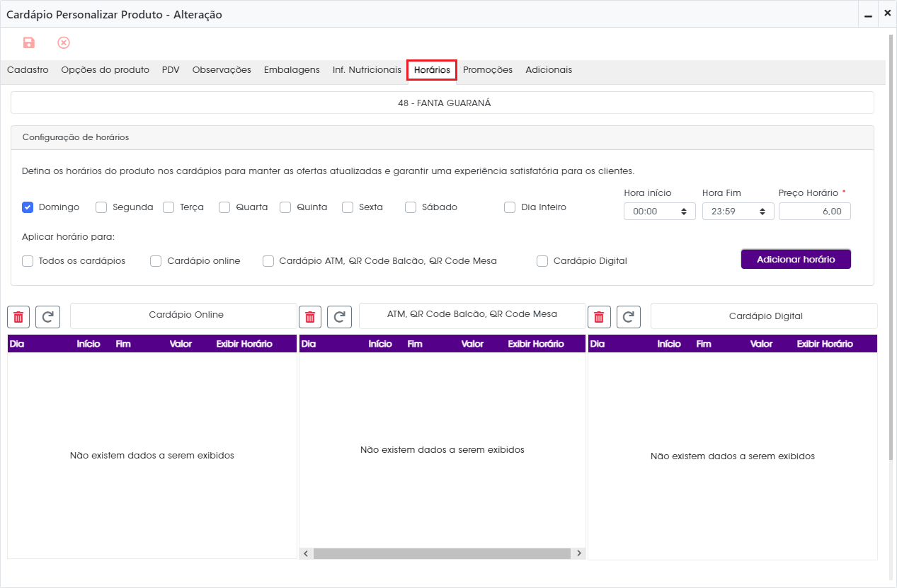Click the middle table horizontal scrollbar thumb
The height and width of the screenshot is (588, 897).
[x=442, y=554]
